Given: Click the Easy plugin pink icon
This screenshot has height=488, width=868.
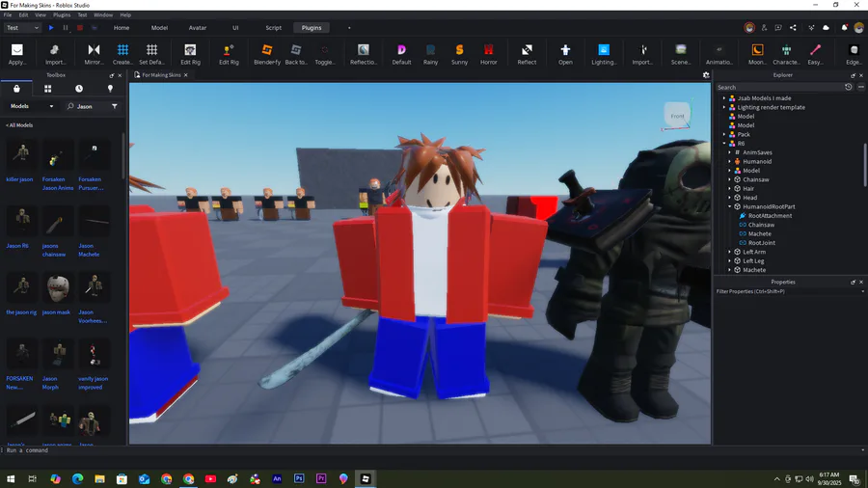Looking at the screenshot, I should (x=815, y=50).
